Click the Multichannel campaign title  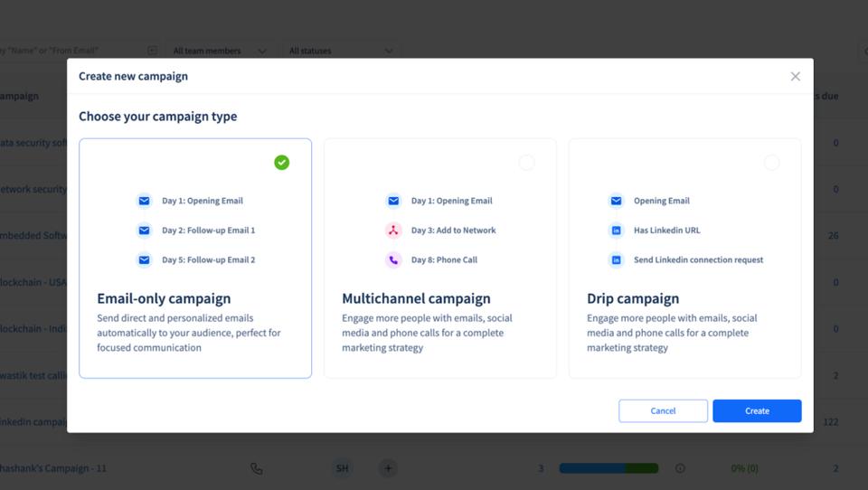(x=416, y=298)
